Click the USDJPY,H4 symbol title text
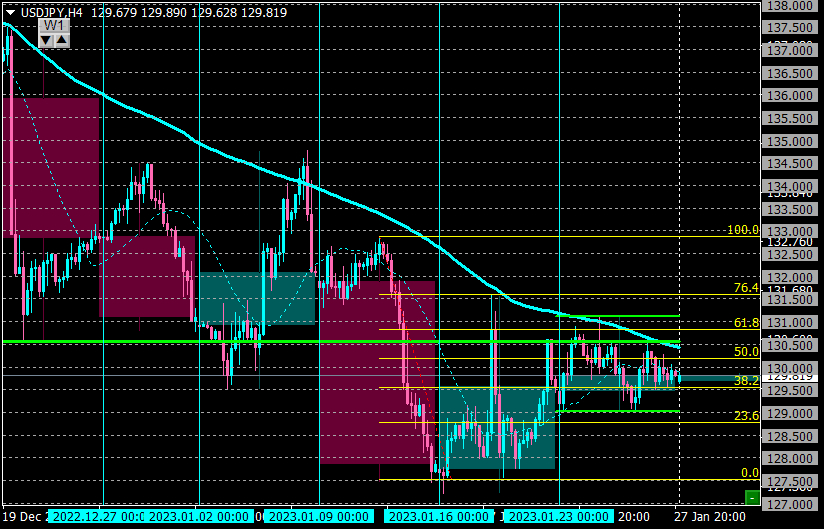This screenshot has height=529, width=824. [x=52, y=13]
